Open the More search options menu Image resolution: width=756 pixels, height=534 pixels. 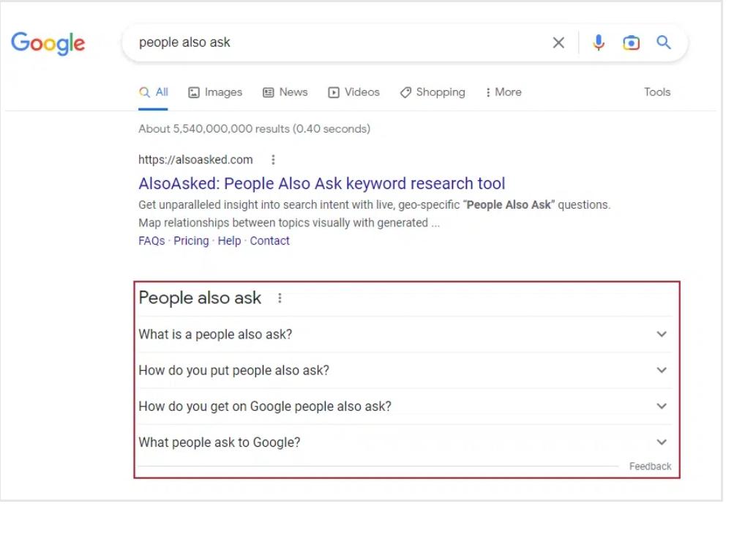pyautogui.click(x=504, y=92)
